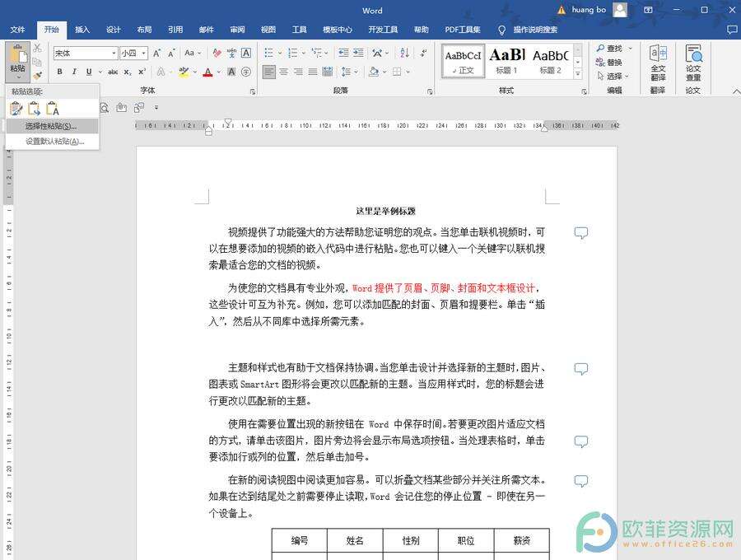The image size is (741, 560).
Task: Open the Font dialog launcher
Action: 253,91
